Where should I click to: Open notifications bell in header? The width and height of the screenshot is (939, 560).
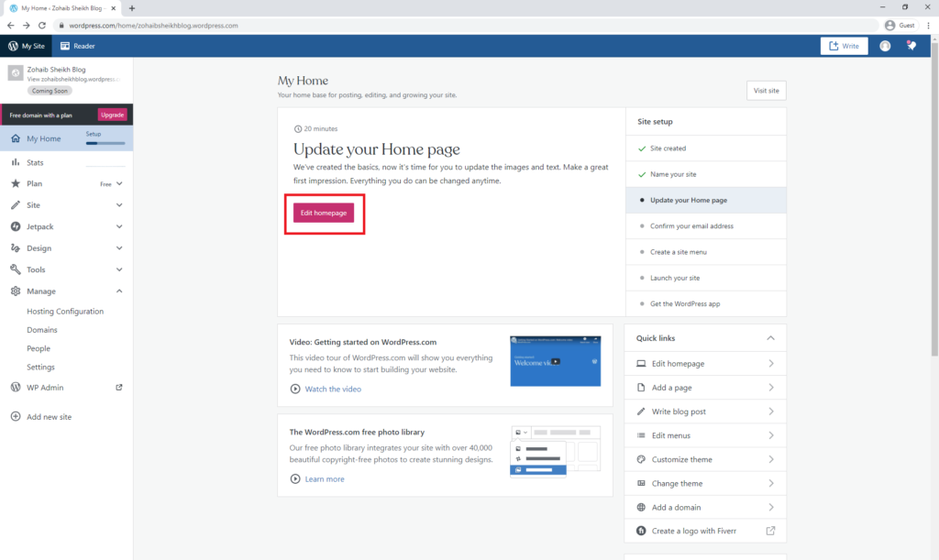(911, 46)
